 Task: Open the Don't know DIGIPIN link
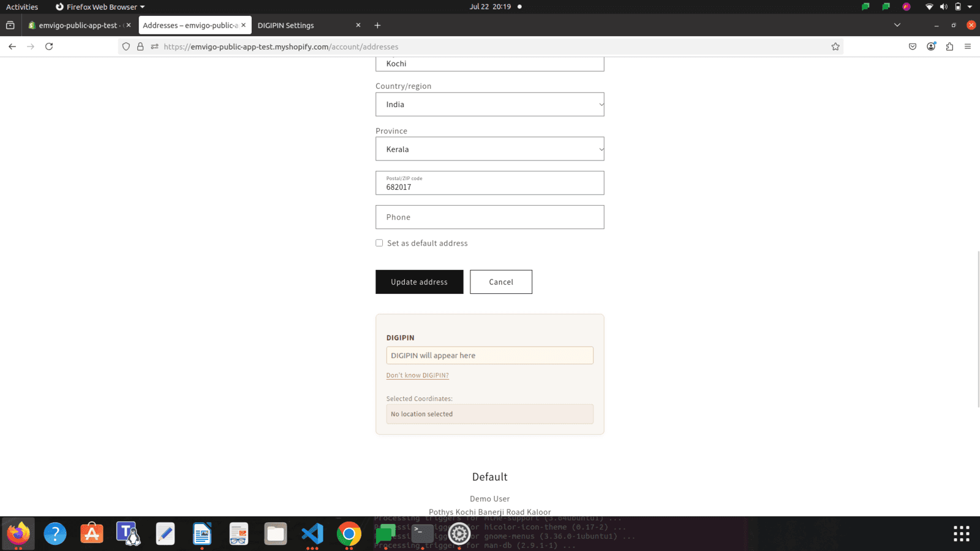pos(417,375)
